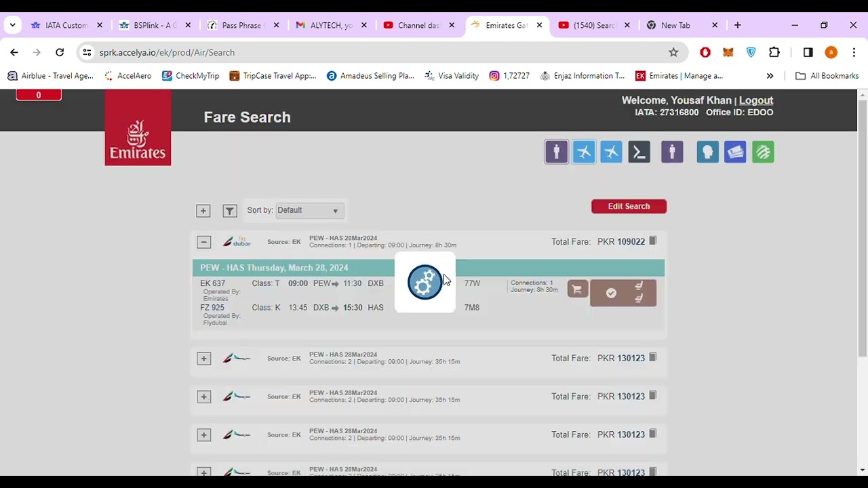Open the Extensions puzzle icon
This screenshot has height=488, width=868.
pos(774,52)
